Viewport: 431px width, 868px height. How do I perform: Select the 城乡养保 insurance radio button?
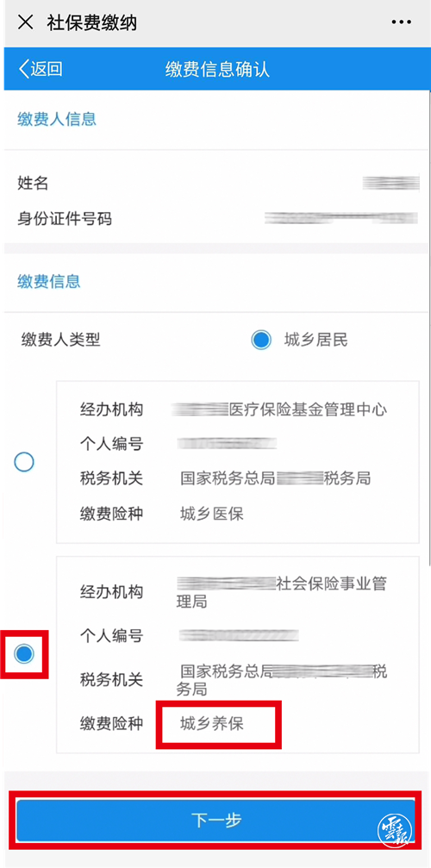tap(24, 653)
